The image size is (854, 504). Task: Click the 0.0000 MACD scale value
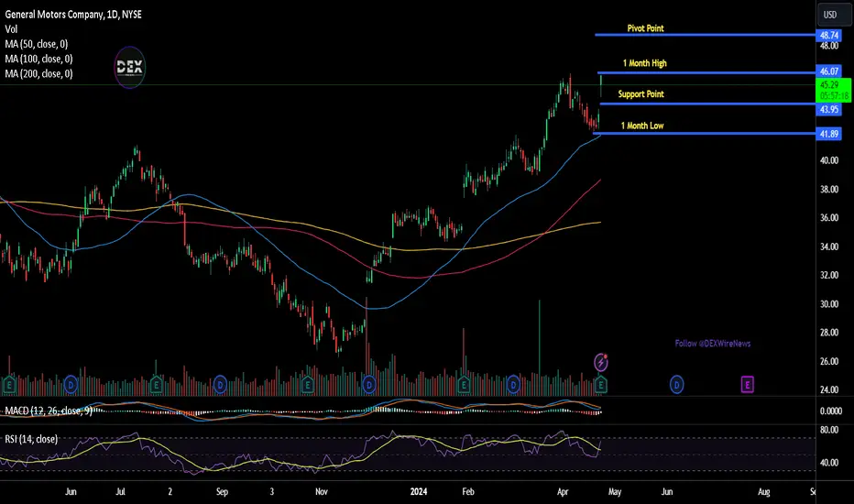[x=830, y=411]
